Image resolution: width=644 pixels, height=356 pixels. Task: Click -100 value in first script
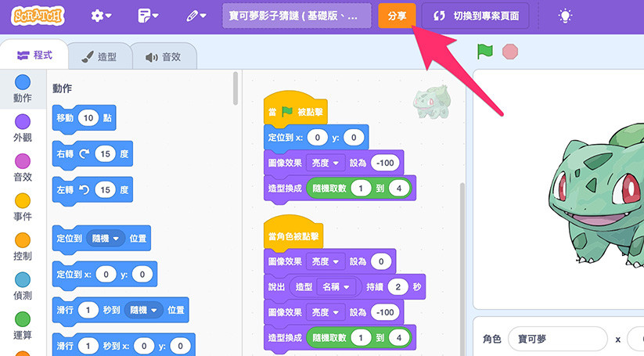[385, 163]
